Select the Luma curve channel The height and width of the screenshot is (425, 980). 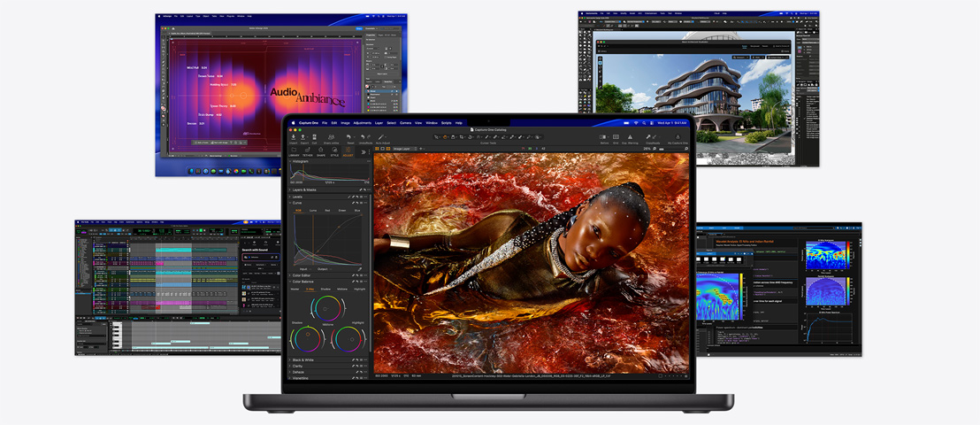click(x=313, y=211)
